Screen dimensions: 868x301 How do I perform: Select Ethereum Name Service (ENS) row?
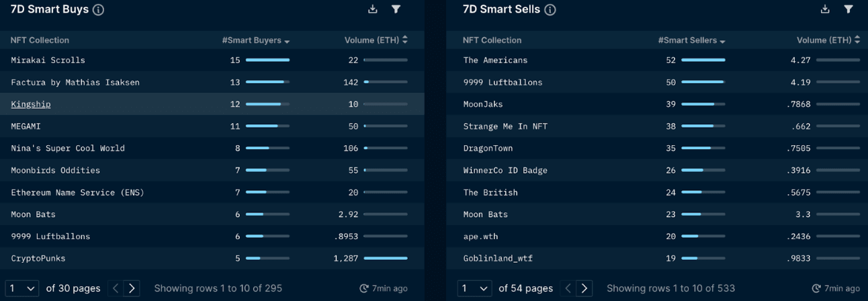click(x=212, y=193)
